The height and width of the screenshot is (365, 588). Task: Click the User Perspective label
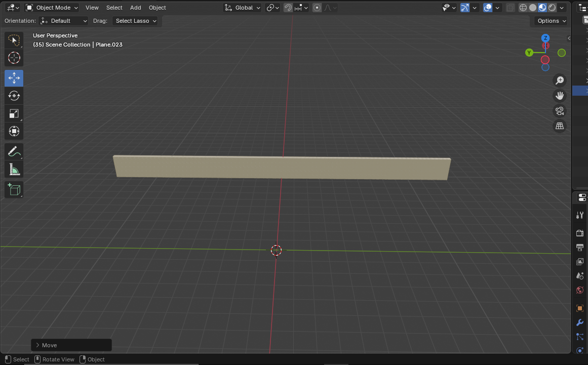pyautogui.click(x=55, y=35)
